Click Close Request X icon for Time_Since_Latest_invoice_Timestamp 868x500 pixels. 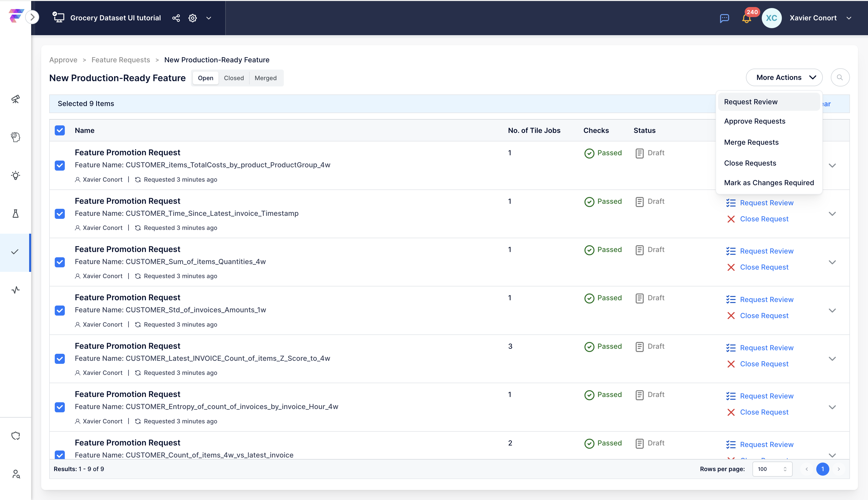click(731, 219)
